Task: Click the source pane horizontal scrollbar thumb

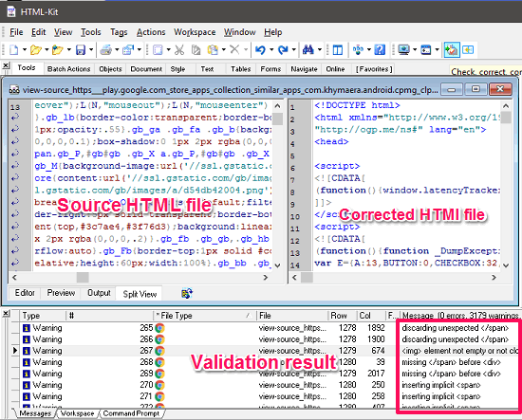Action: coord(83,278)
